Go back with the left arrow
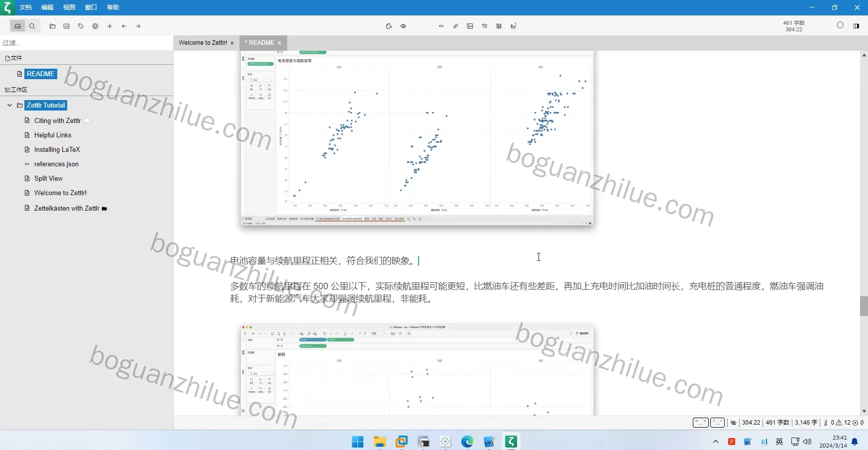868x450 pixels. 124,26
